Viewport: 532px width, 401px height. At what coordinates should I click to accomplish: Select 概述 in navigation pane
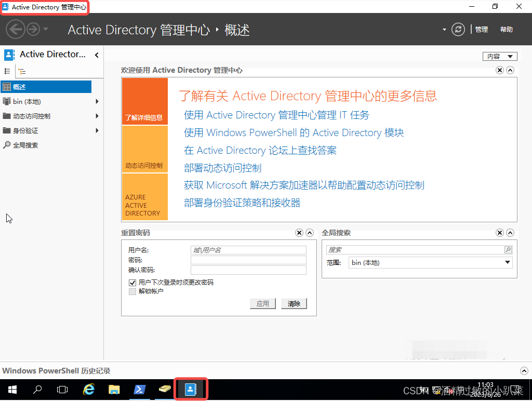click(46, 87)
